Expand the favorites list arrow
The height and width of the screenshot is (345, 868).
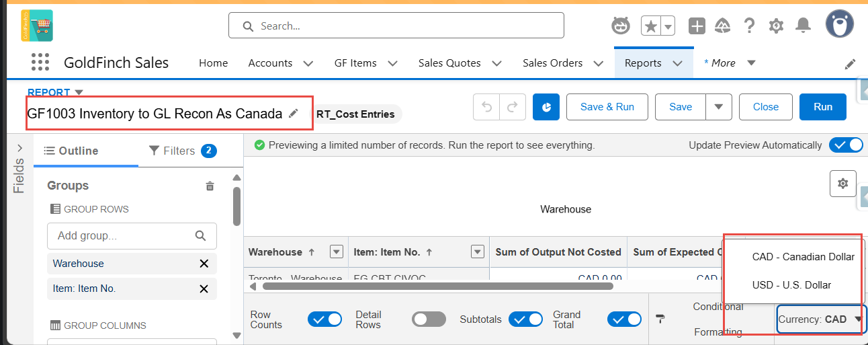[x=668, y=26]
